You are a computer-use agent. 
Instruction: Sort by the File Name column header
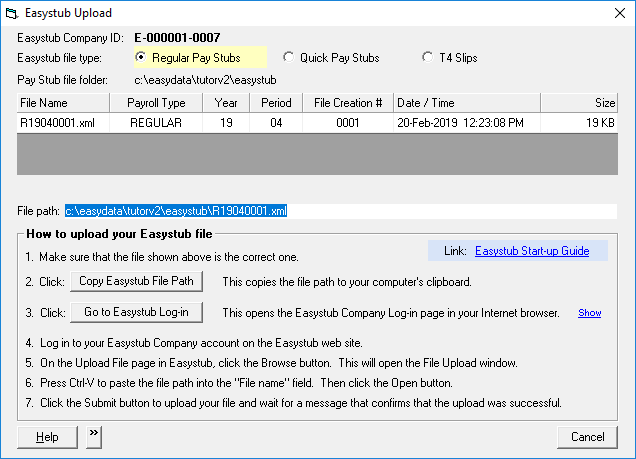point(63,103)
